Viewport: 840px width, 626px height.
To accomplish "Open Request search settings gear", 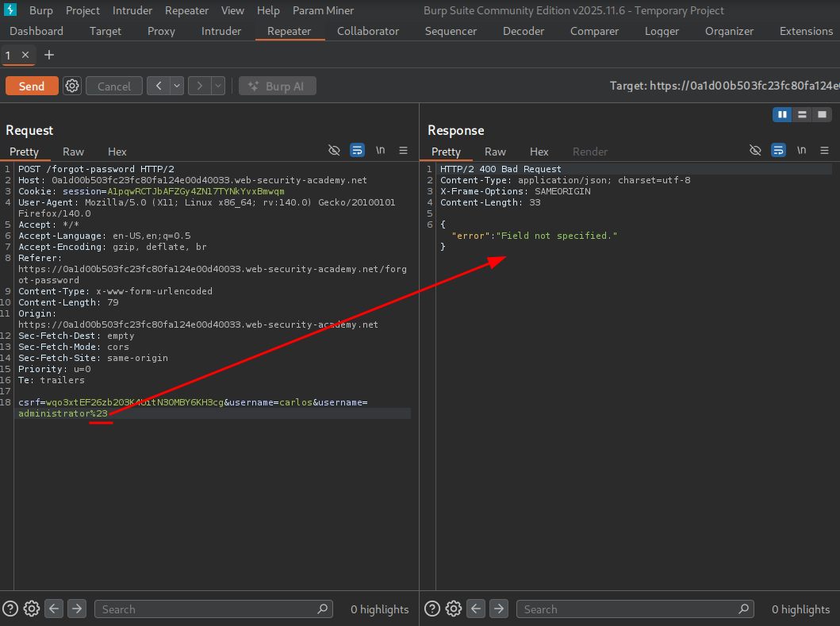I will [32, 609].
